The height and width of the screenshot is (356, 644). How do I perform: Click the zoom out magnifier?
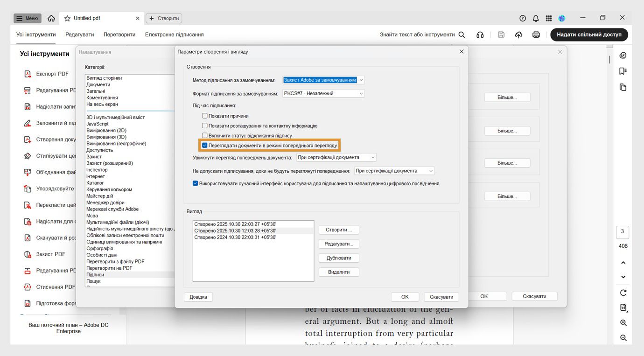tap(623, 338)
